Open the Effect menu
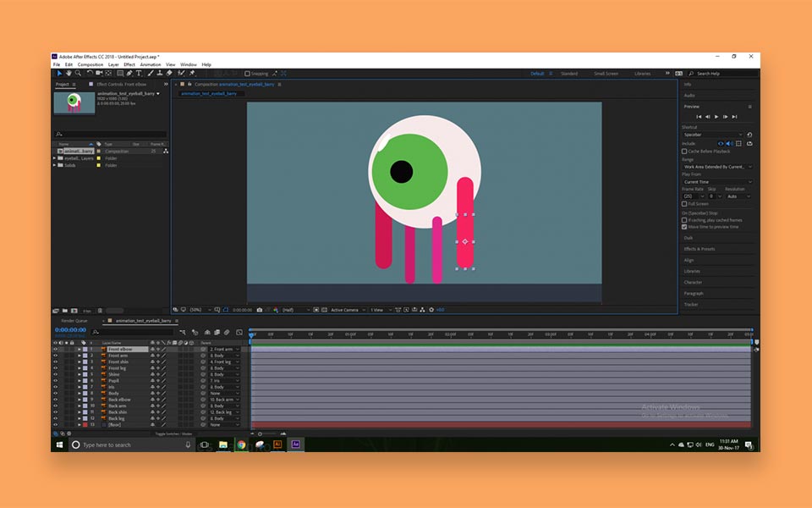 point(129,65)
